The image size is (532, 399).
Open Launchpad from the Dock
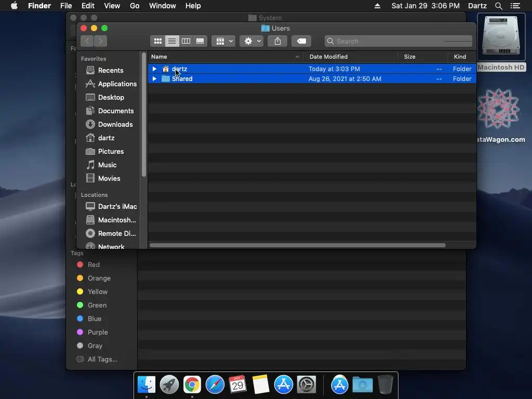tap(169, 385)
